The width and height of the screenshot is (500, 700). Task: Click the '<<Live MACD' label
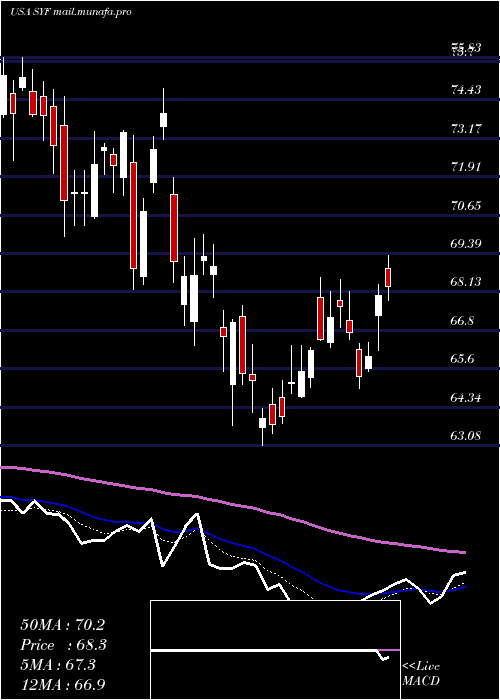421,674
